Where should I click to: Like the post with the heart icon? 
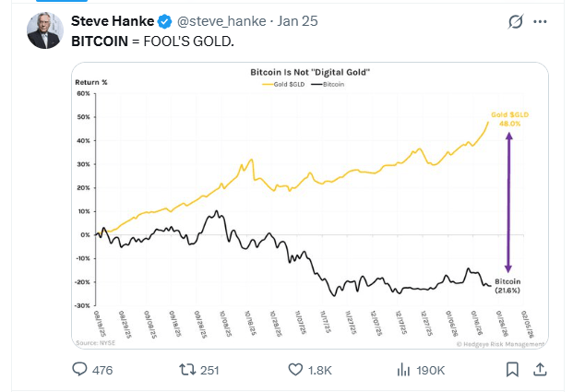click(x=295, y=369)
